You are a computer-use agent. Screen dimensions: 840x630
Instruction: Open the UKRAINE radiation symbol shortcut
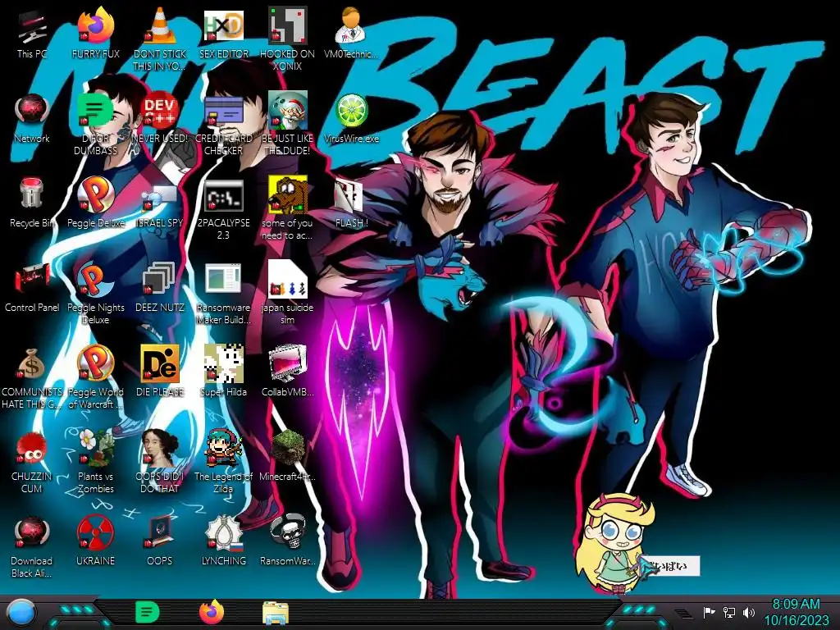pyautogui.click(x=96, y=541)
